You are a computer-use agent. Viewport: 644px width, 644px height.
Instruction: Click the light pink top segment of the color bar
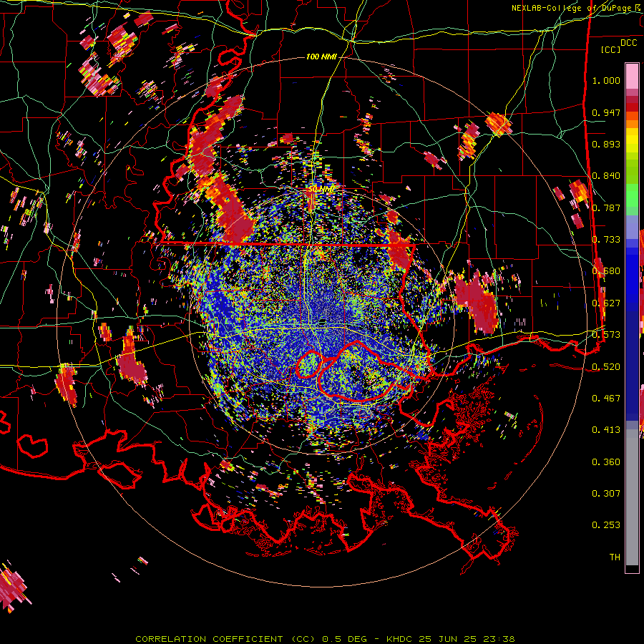(632, 77)
